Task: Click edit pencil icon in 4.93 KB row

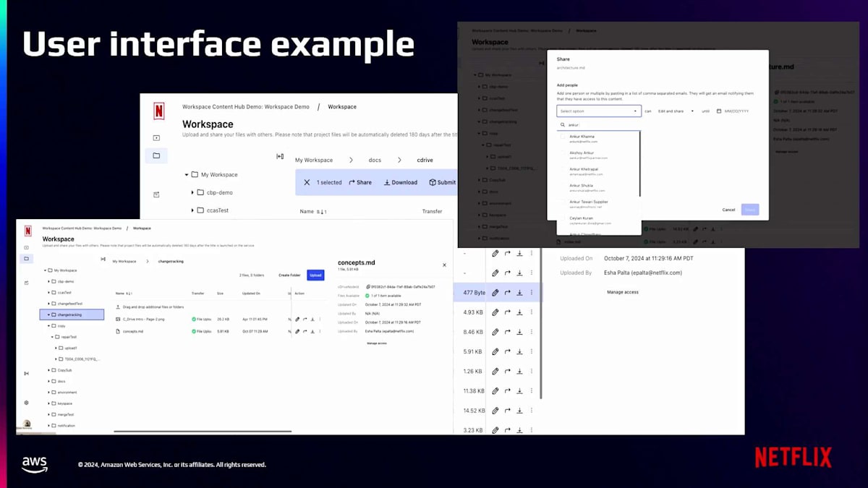Action: (x=495, y=312)
